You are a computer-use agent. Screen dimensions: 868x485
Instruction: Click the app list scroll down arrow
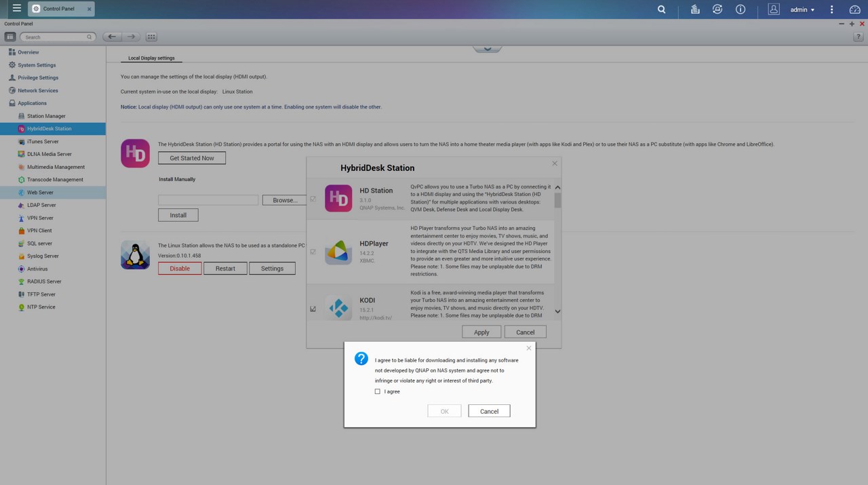[557, 311]
